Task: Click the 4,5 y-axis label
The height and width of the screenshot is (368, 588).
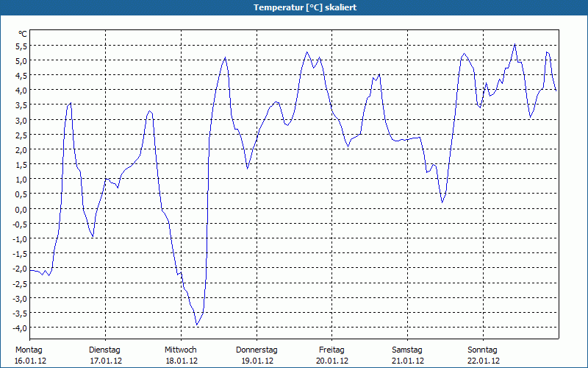Action: 21,76
